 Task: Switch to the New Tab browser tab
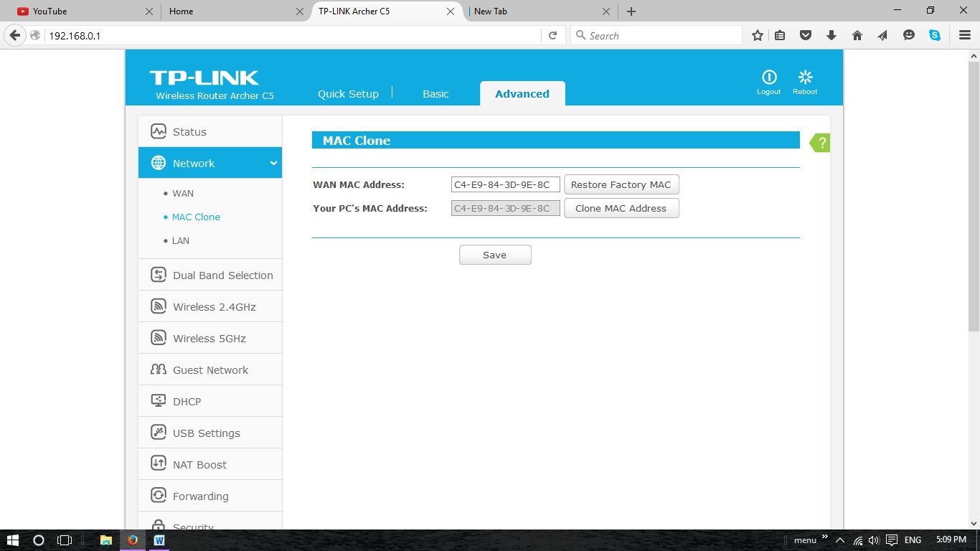[541, 11]
